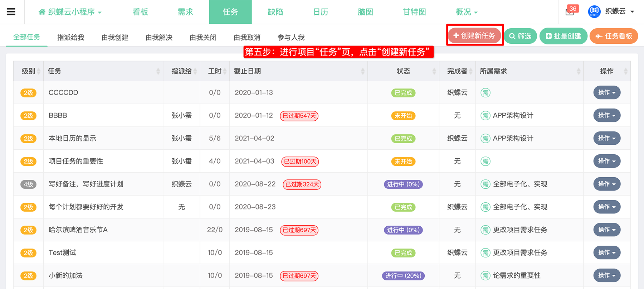The image size is (644, 289).
Task: Sort table by 操作 column
Action: [607, 71]
